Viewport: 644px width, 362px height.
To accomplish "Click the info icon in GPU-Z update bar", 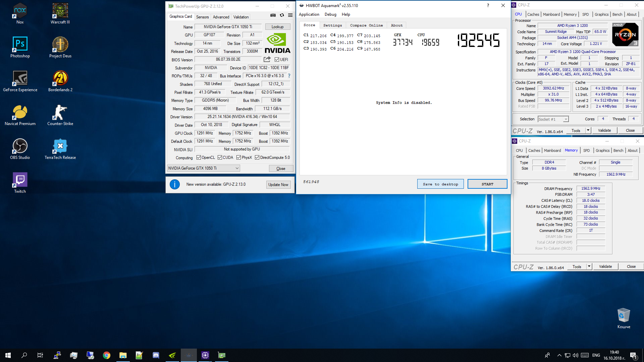I will [x=175, y=184].
